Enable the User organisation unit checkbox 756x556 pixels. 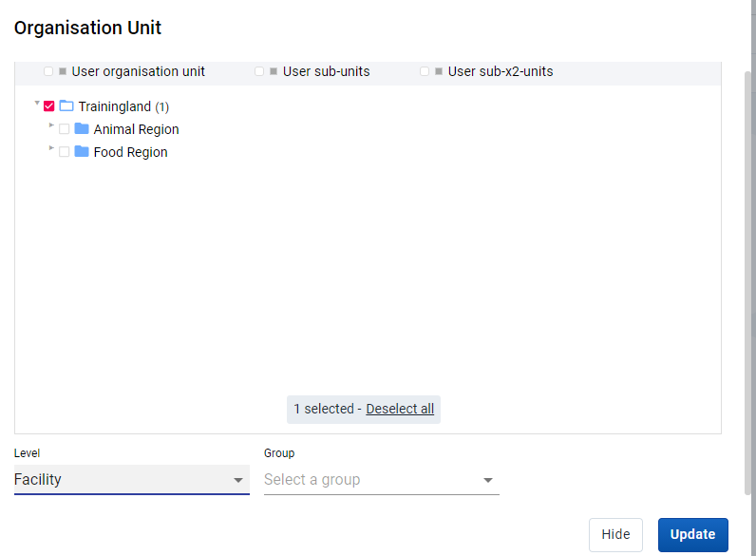point(48,71)
